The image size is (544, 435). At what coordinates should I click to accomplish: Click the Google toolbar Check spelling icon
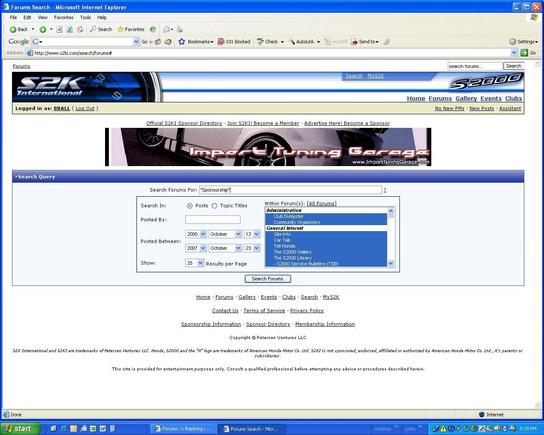260,42
